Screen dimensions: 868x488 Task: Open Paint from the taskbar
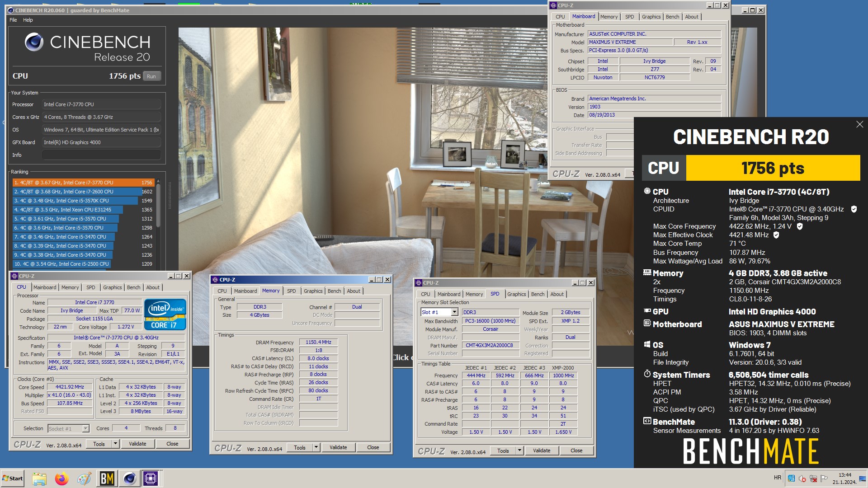pyautogui.click(x=84, y=478)
